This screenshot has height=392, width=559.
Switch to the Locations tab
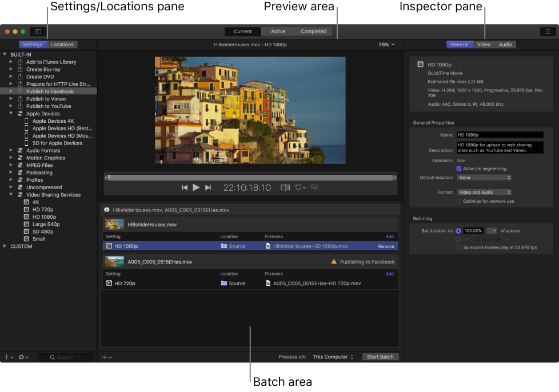[x=62, y=45]
